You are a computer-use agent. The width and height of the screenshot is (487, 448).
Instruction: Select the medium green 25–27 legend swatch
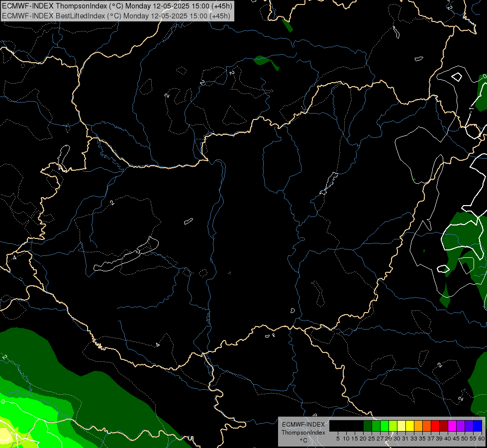pos(376,426)
